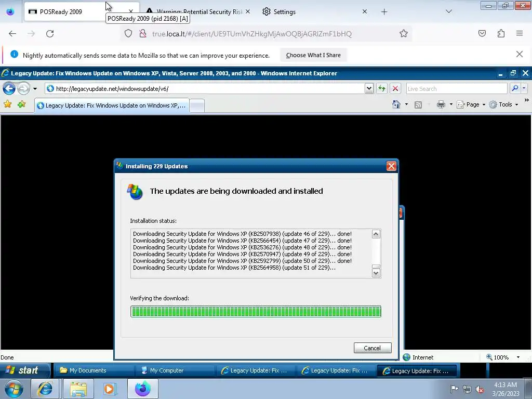
Task: Click the Windows Start orb
Action: pyautogui.click(x=14, y=389)
